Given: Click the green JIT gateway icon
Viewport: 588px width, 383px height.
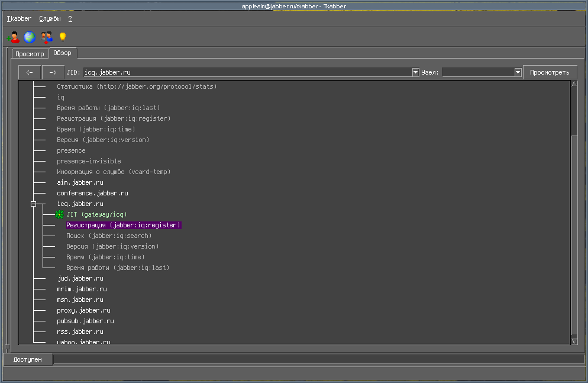Looking at the screenshot, I should 59,214.
